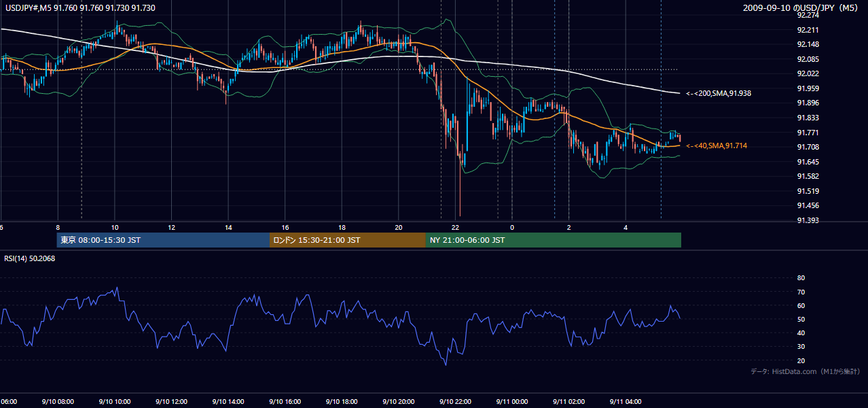This screenshot has width=868, height=408.
Task: Click price axis value 91.393
Action: [x=808, y=220]
